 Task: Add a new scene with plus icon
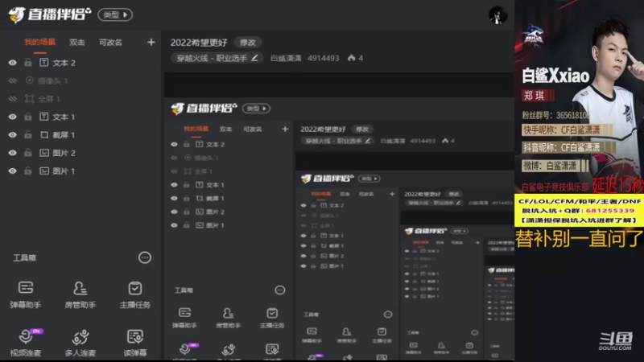pos(151,43)
